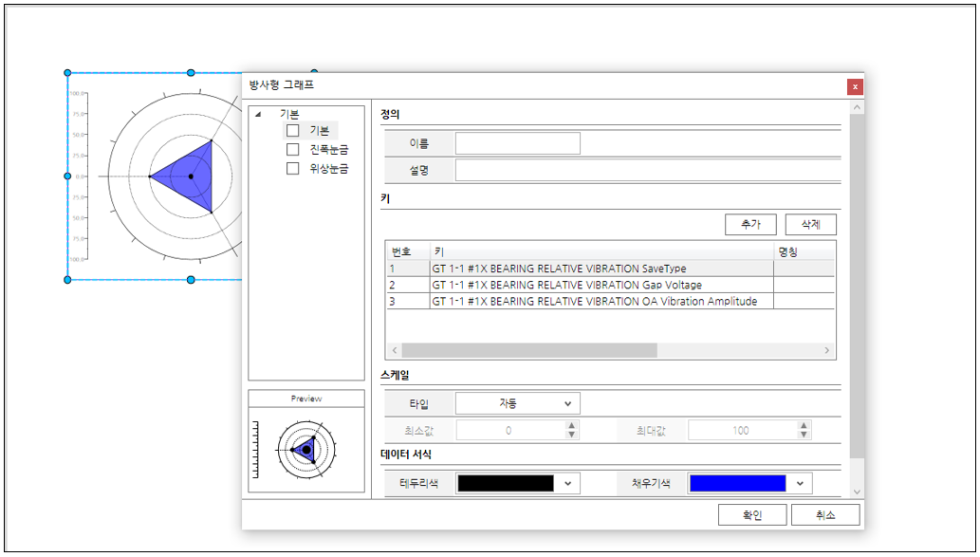The height and width of the screenshot is (557, 980).
Task: Click the 추가 button
Action: [750, 225]
